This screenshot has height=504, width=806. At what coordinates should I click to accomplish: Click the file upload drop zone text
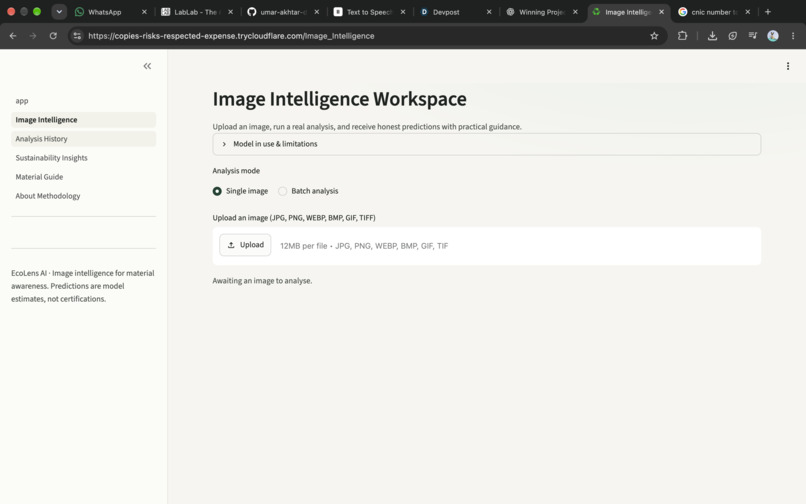pos(364,246)
